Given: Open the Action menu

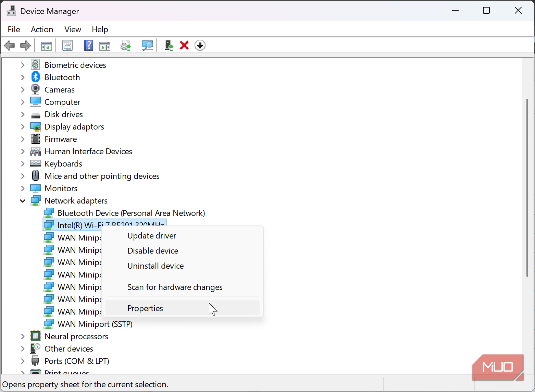Looking at the screenshot, I should (x=42, y=29).
